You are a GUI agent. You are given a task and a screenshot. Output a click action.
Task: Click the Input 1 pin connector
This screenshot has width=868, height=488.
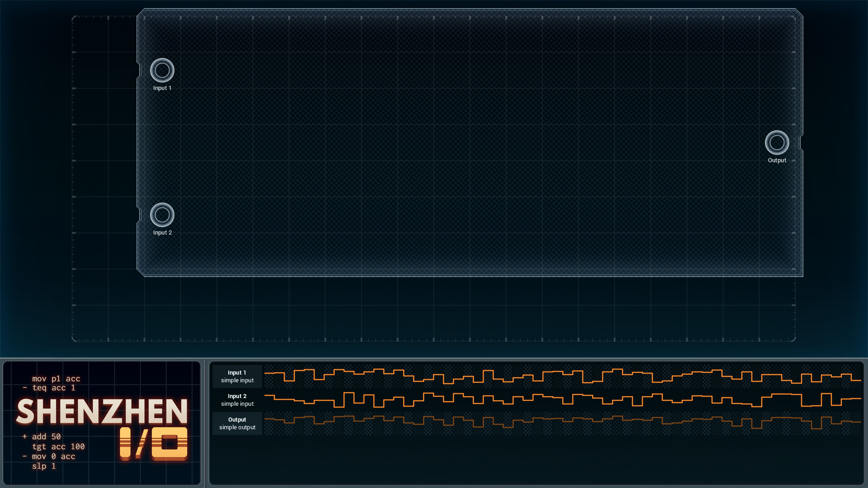(x=162, y=70)
